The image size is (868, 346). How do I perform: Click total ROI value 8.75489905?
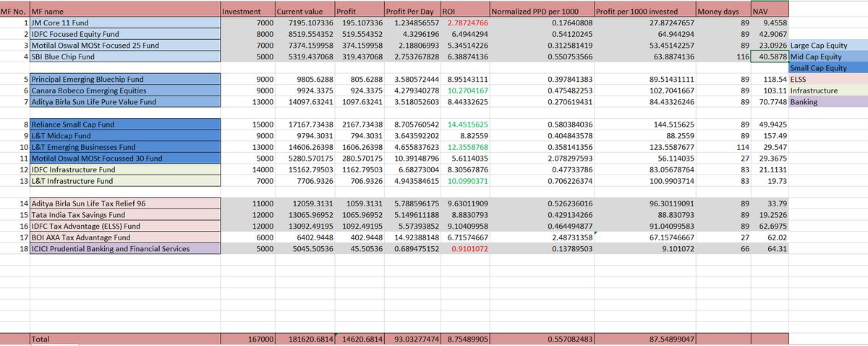coord(464,339)
